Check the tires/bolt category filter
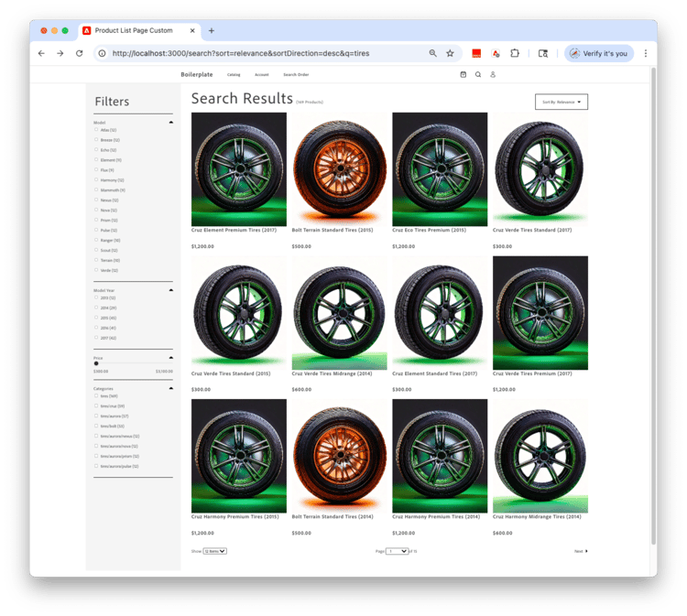The height and width of the screenshot is (616, 687). (96, 426)
